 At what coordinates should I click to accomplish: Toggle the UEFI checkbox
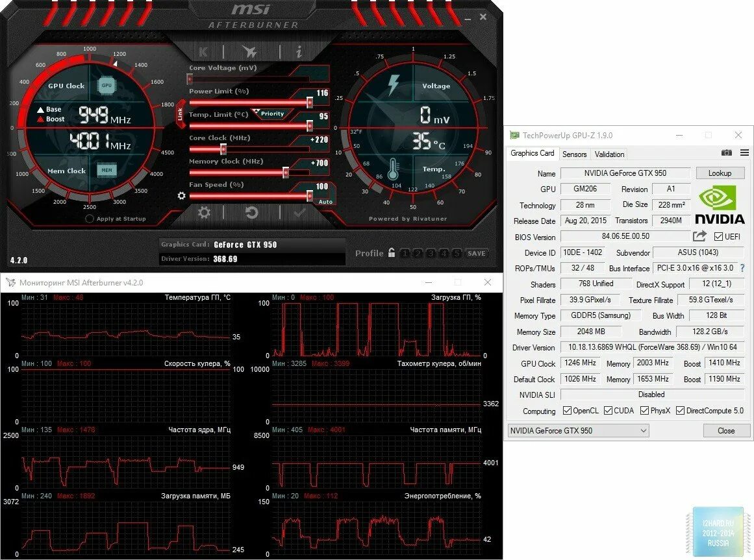coord(718,236)
